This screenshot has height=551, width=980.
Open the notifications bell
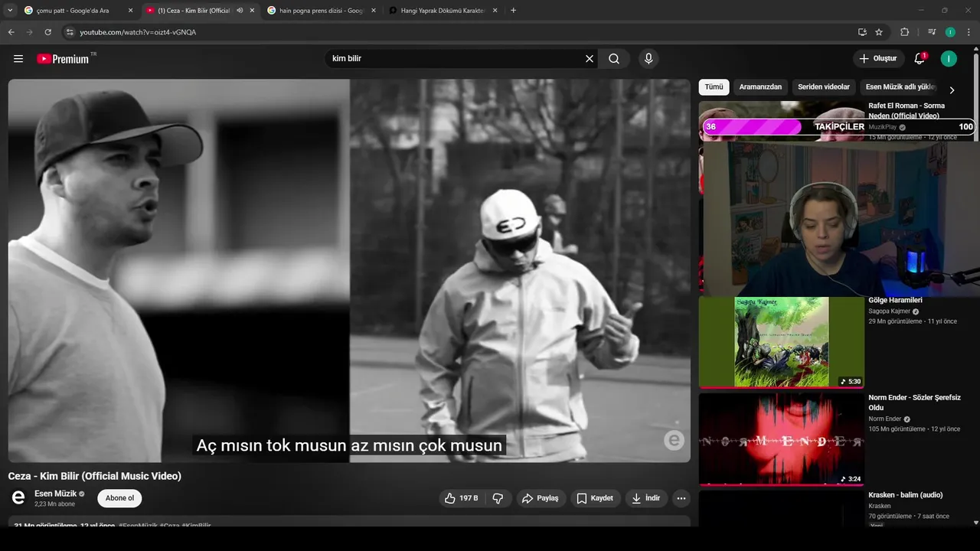coord(920,59)
